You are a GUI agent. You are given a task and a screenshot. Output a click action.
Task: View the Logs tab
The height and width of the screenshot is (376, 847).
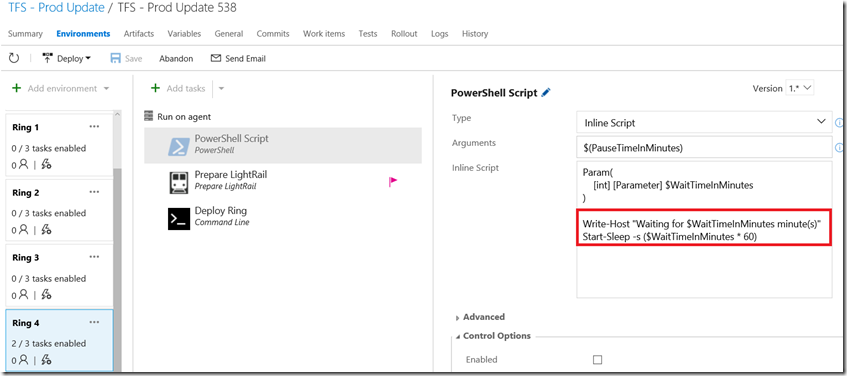coord(440,33)
